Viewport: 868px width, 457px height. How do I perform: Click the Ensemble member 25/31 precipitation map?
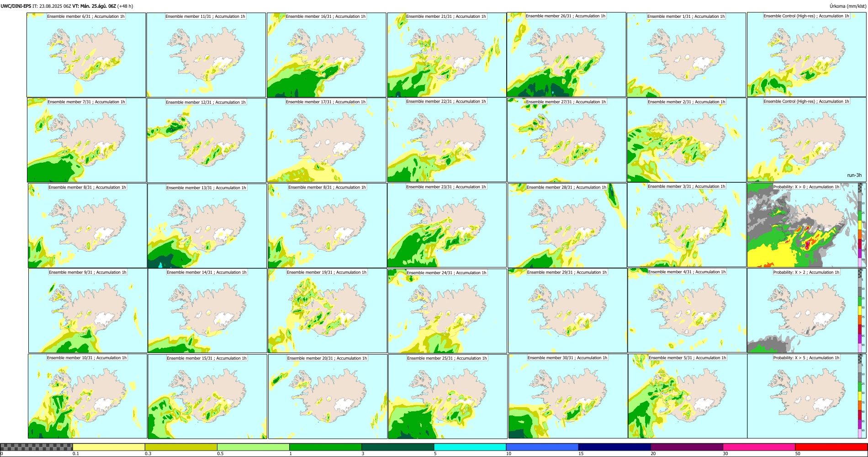(x=448, y=396)
